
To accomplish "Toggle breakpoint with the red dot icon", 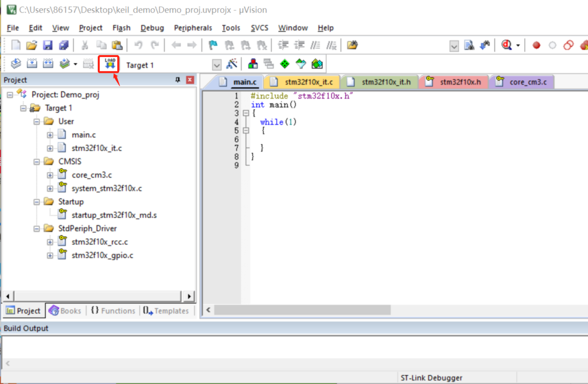I will click(537, 45).
